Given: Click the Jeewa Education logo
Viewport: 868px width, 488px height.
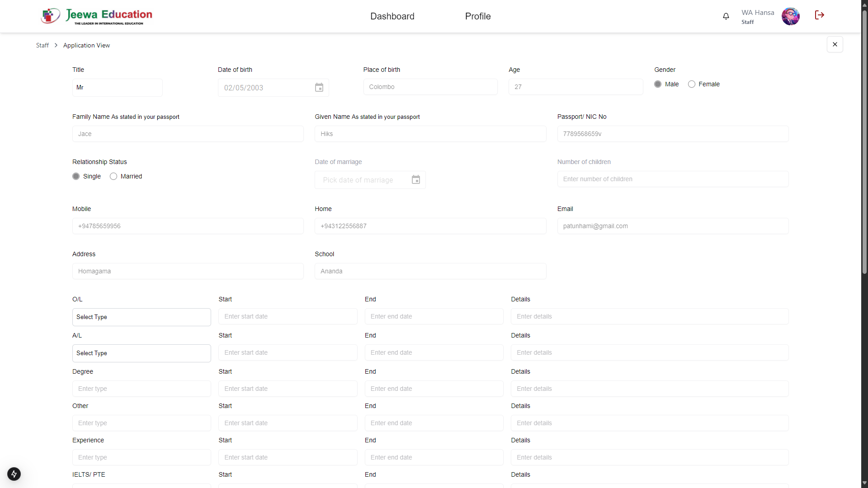Looking at the screenshot, I should [96, 16].
